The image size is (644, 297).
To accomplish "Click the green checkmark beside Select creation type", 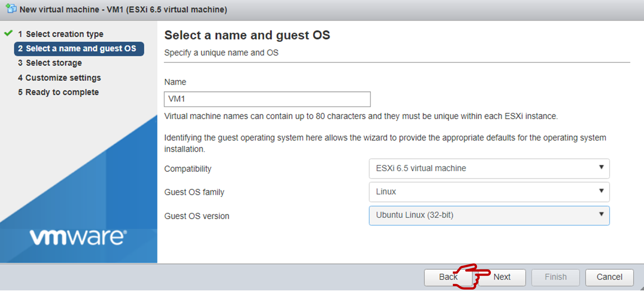I will (x=8, y=33).
